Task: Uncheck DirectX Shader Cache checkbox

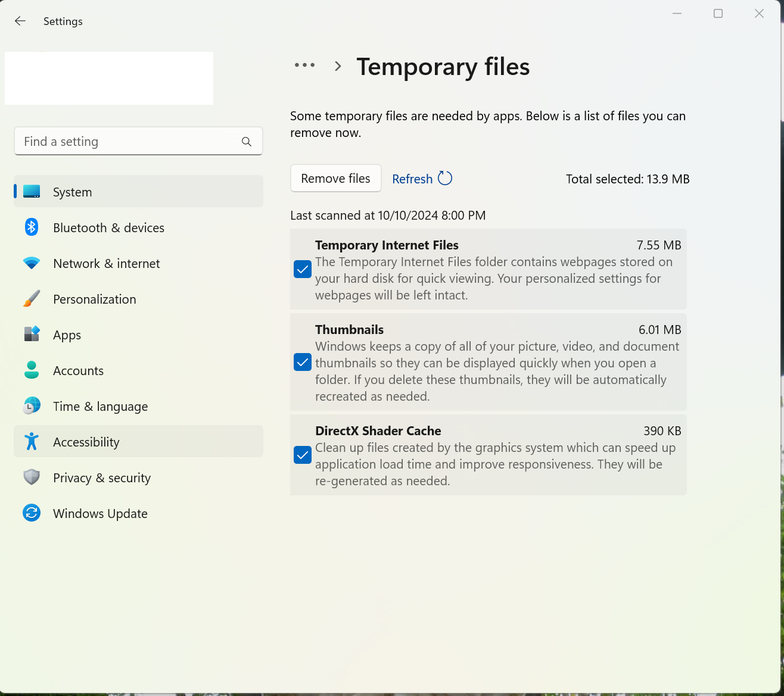Action: tap(303, 455)
